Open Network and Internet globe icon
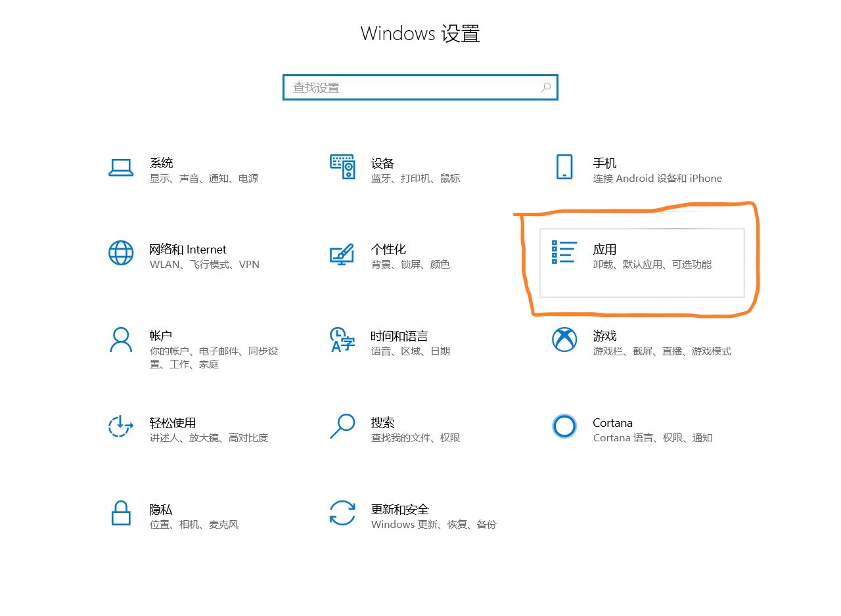Viewport: 841px width, 616px height. [x=121, y=253]
